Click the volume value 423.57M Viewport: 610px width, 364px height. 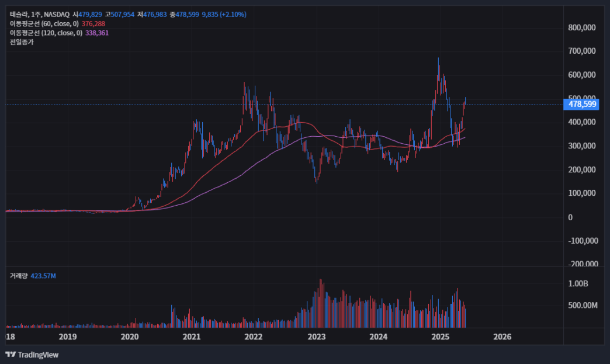[43, 276]
